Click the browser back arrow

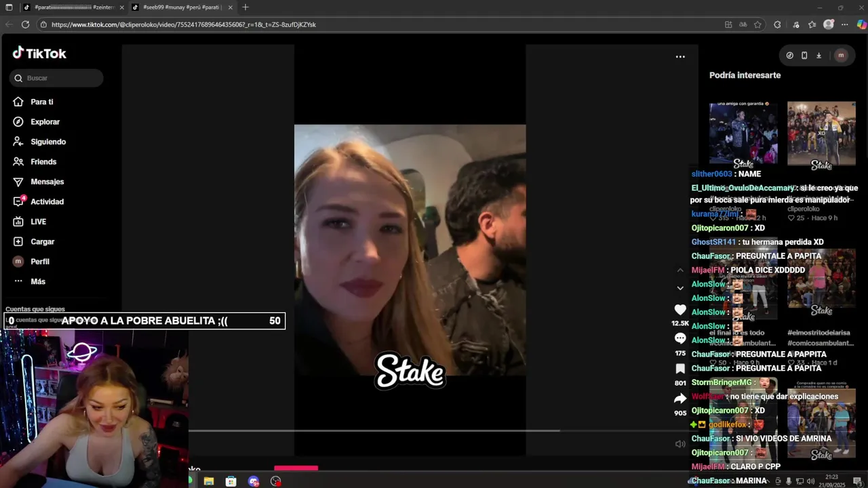[x=9, y=24]
